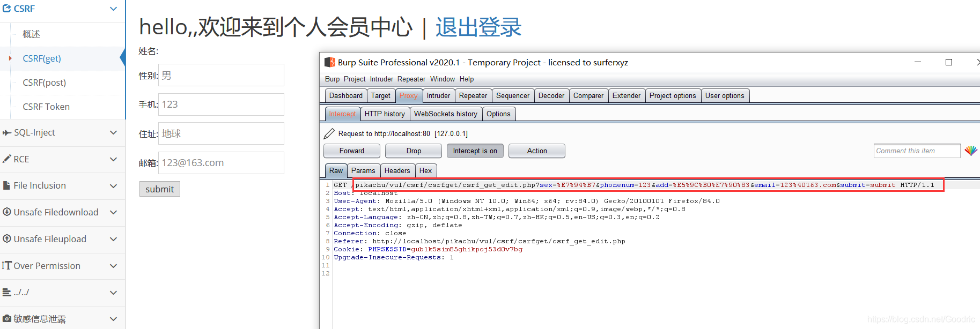The width and height of the screenshot is (980, 329).
Task: Expand the 敏感信息泄露 section chevron
Action: (113, 319)
